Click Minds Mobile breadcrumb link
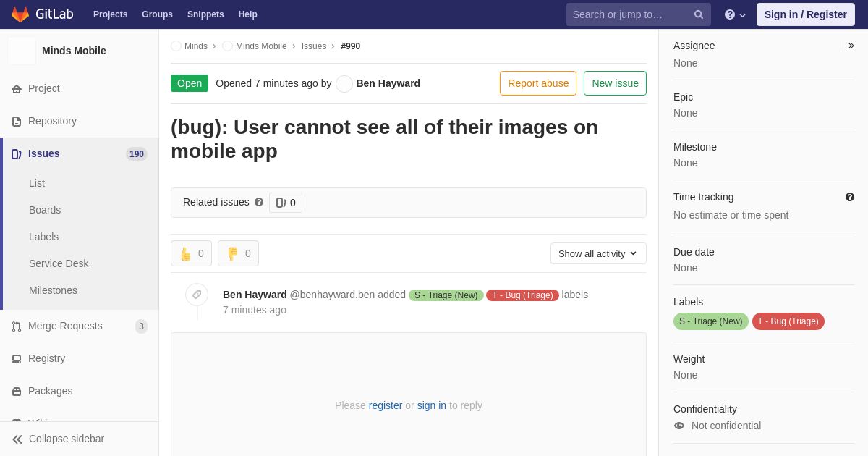Image resolution: width=868 pixels, height=456 pixels. tap(261, 46)
